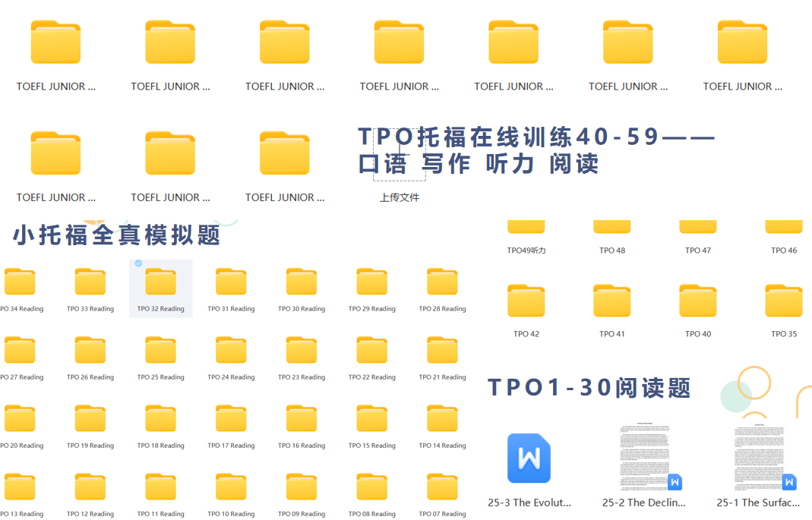Select the TPO 21 Reading folder
Image resolution: width=812 pixels, height=520 pixels.
[442, 351]
